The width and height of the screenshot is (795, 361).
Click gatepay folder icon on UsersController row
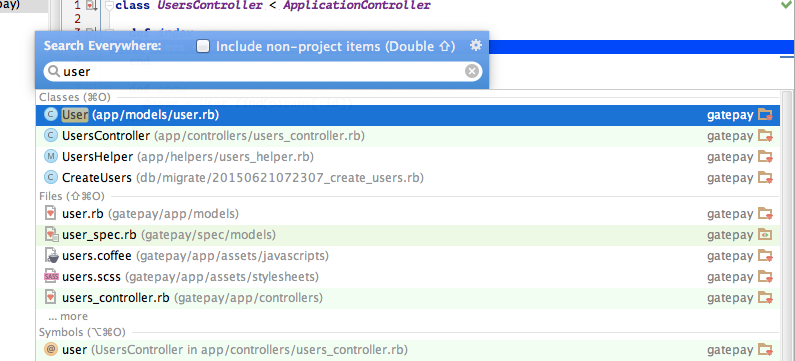tap(766, 136)
